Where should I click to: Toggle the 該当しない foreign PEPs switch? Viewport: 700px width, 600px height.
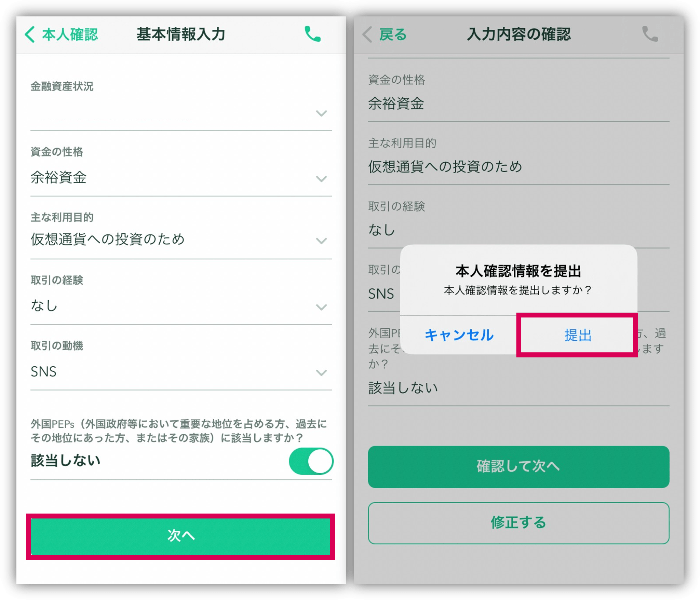[311, 461]
